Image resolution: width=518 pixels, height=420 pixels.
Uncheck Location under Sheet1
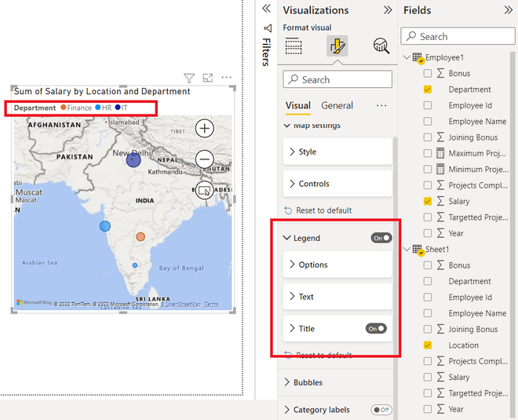428,345
